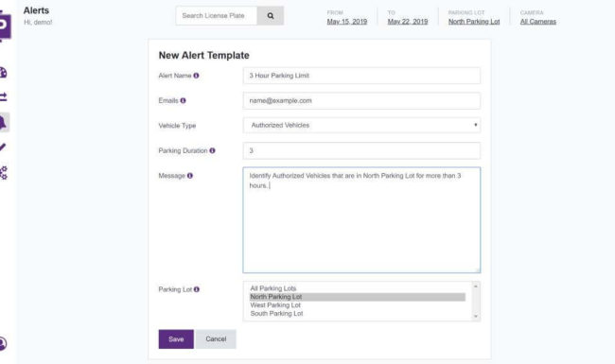Screen dimensions: 615x364
Task: Click the Cancel button
Action: [x=216, y=338]
